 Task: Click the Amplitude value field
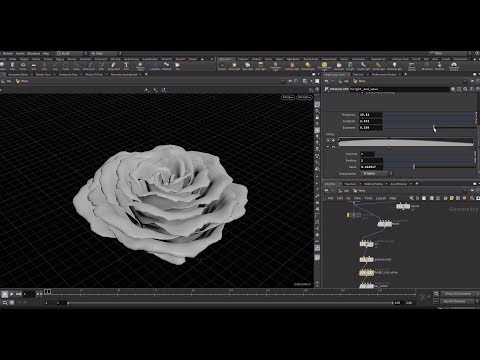[371, 121]
